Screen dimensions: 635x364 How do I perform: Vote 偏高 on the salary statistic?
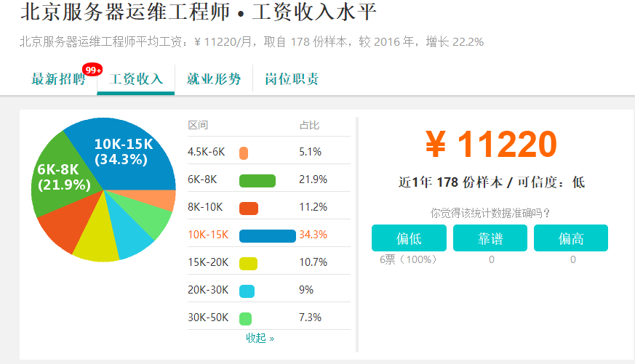(571, 238)
